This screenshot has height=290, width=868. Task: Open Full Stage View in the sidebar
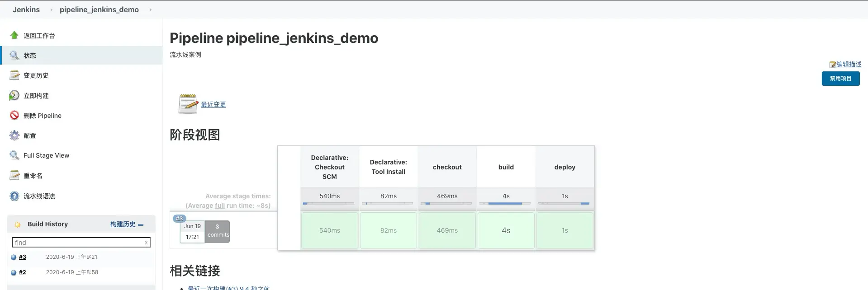pos(46,155)
